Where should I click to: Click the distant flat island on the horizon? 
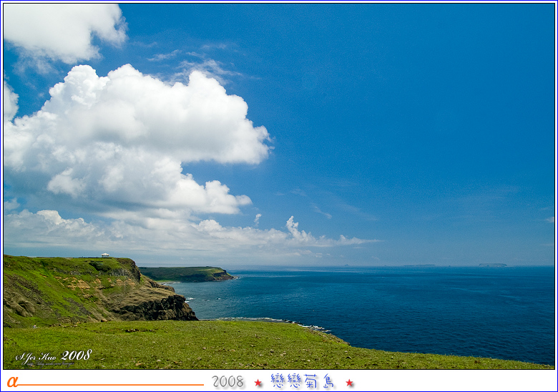[x=492, y=265]
